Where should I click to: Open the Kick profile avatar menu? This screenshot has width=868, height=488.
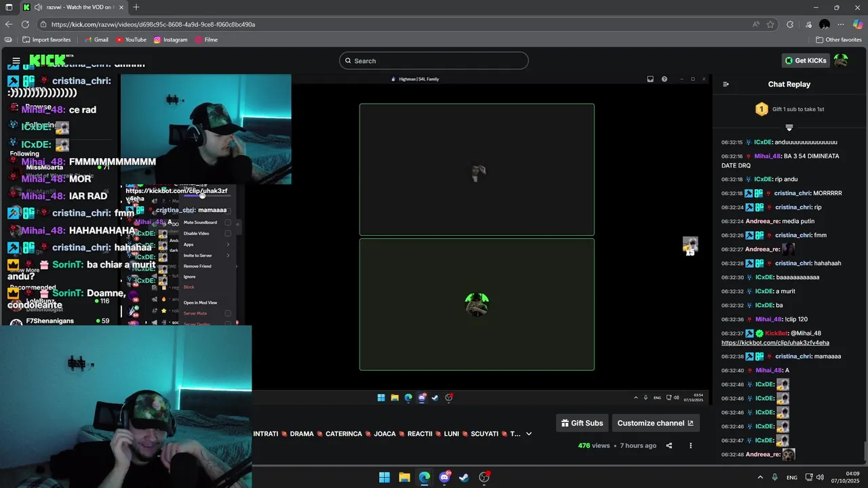click(841, 61)
